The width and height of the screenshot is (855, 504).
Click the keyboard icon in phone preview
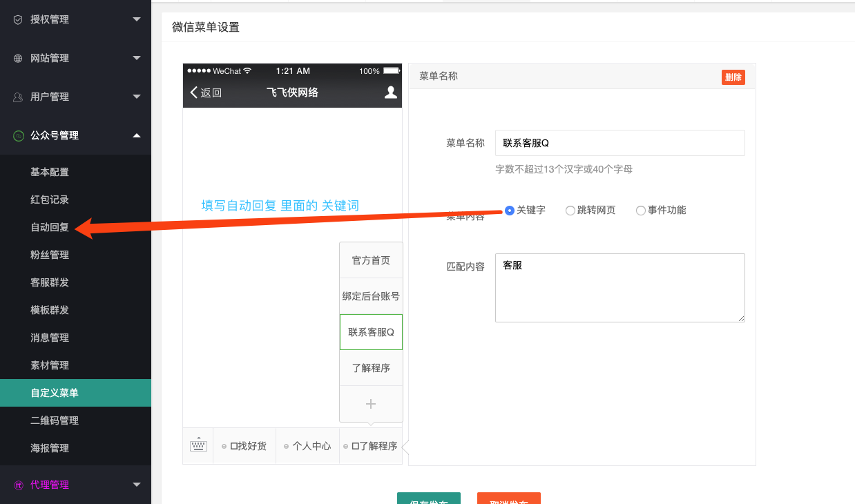pos(198,445)
